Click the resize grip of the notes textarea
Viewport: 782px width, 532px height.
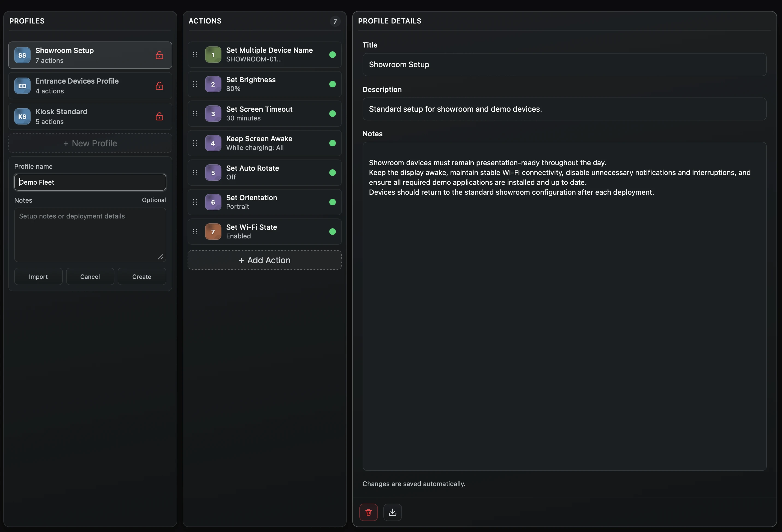point(161,257)
